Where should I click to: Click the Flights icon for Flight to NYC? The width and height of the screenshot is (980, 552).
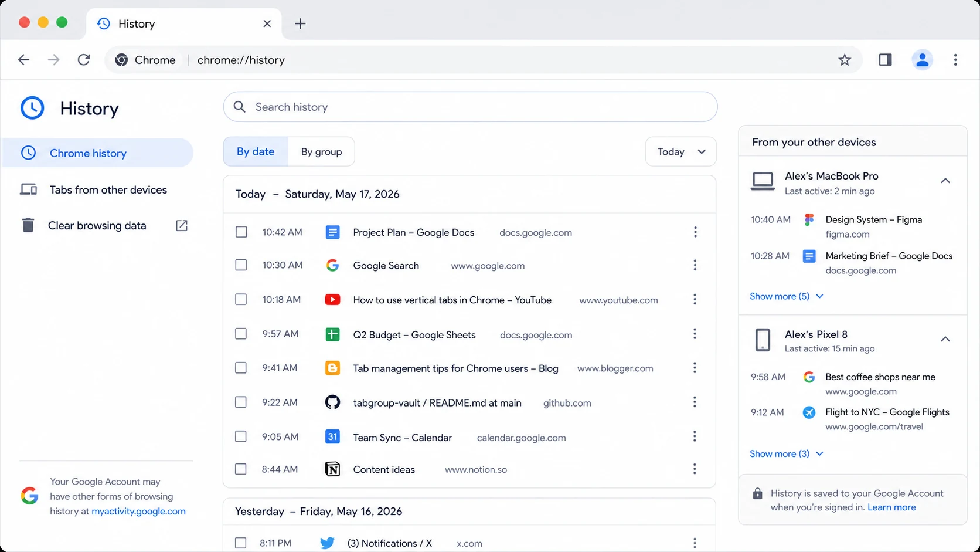pos(809,412)
